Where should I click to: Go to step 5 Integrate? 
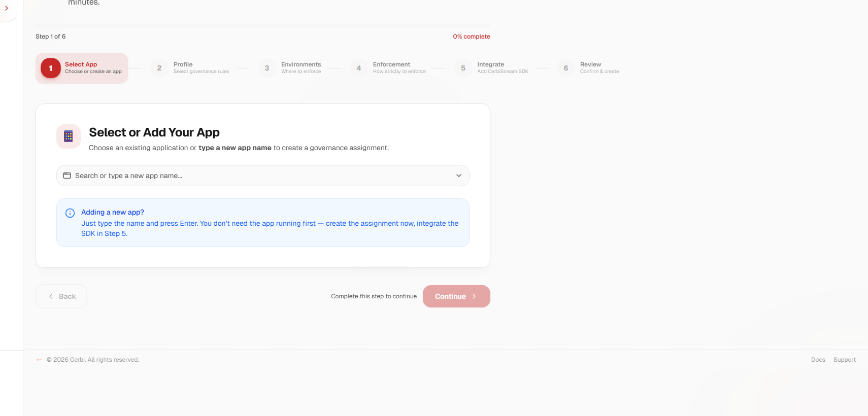tap(492, 68)
